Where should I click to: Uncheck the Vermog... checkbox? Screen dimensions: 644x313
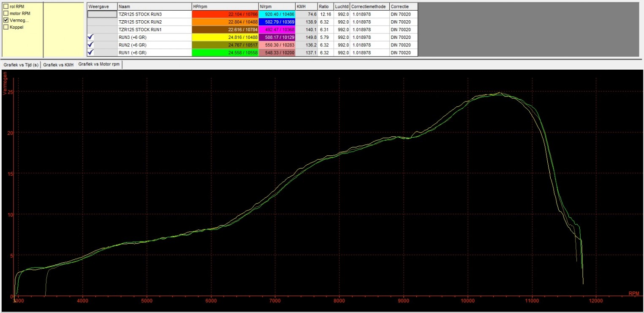(x=6, y=20)
